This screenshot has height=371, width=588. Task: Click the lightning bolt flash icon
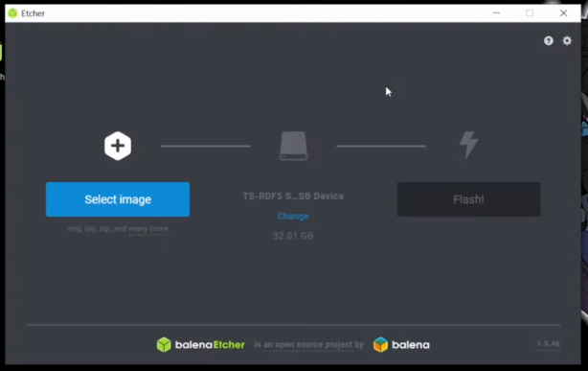468,145
